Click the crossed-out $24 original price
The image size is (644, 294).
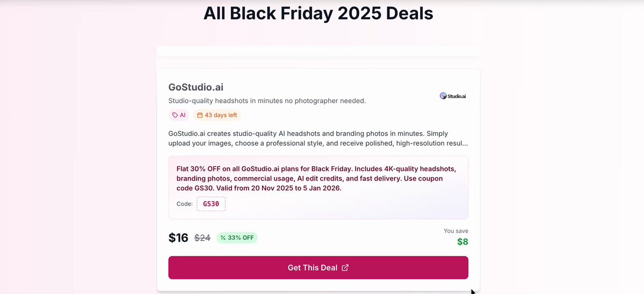[202, 238]
